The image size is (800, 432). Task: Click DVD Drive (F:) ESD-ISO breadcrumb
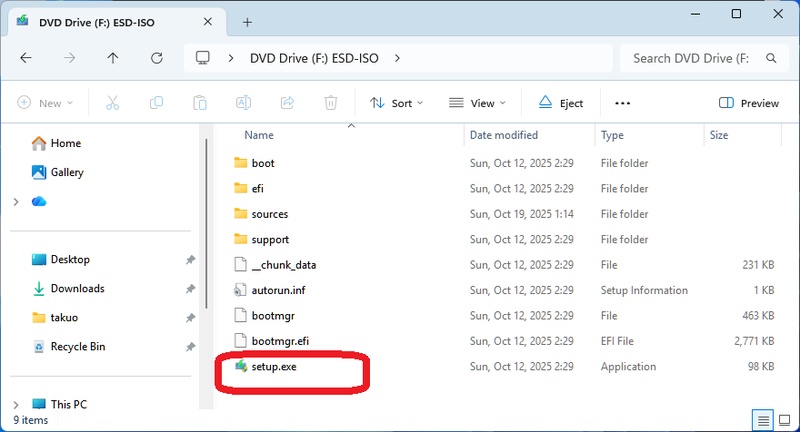pyautogui.click(x=314, y=58)
